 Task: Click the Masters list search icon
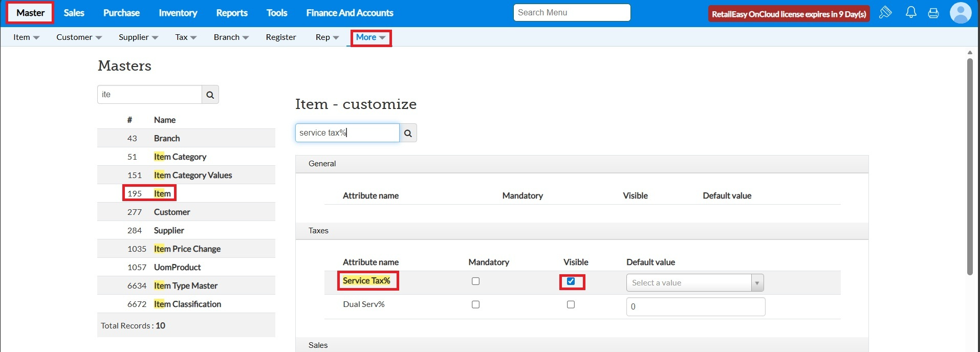pos(210,95)
